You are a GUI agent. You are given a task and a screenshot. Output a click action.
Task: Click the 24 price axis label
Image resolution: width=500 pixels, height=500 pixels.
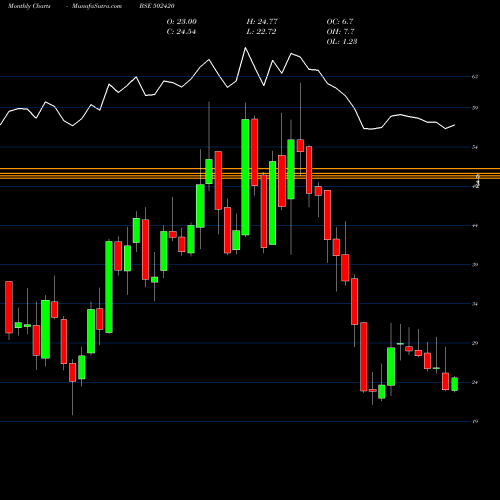pos(475,382)
